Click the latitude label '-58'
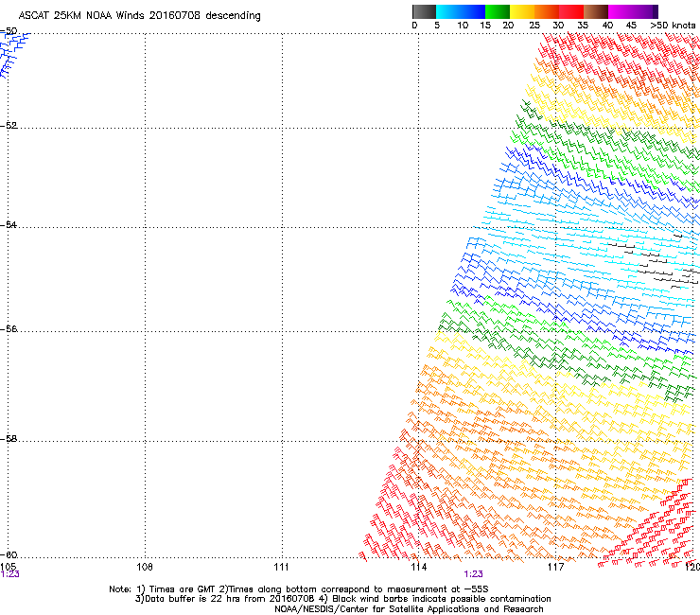Viewport: 700px width, 615px height. coord(9,439)
